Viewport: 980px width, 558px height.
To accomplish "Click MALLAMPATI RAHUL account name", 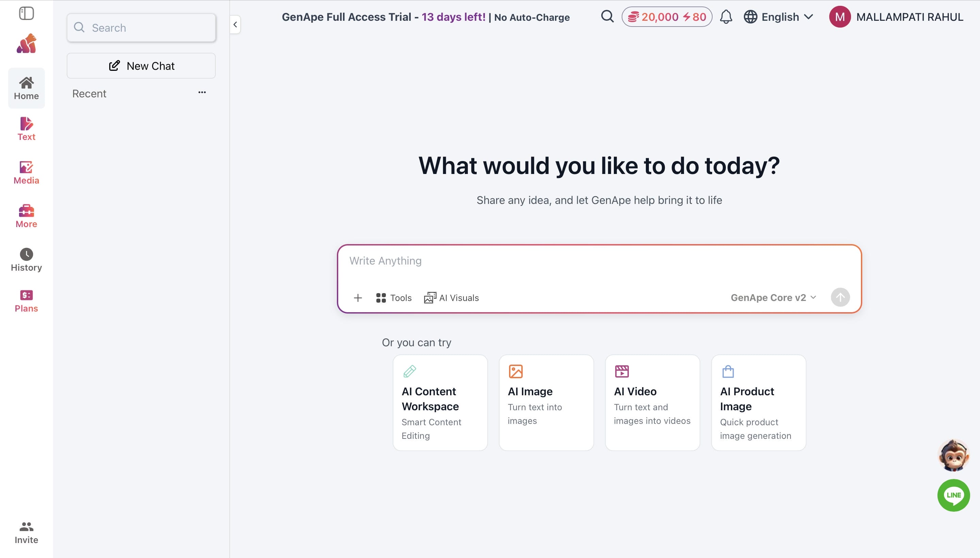I will click(910, 17).
